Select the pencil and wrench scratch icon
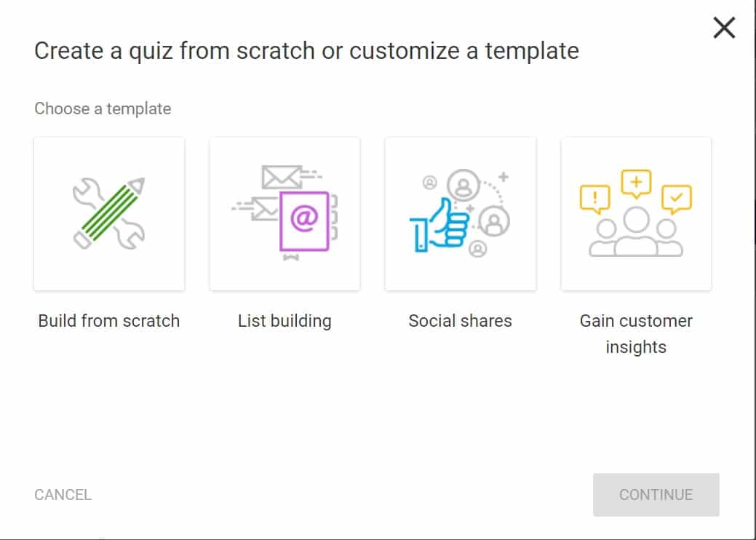The height and width of the screenshot is (540, 756). point(109,213)
